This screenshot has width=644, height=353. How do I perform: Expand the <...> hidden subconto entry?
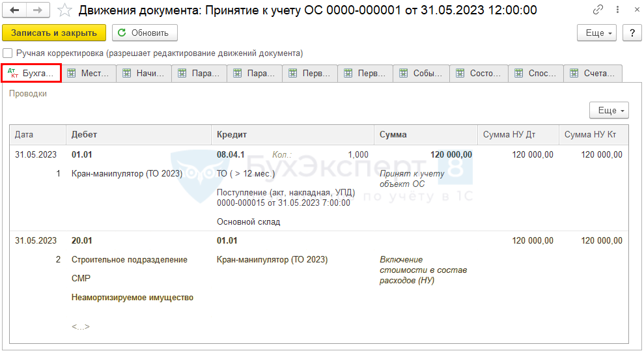81,326
